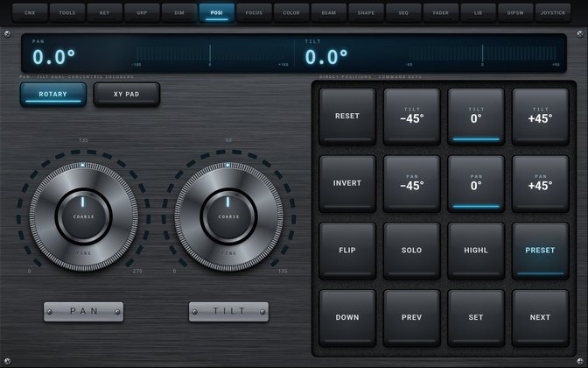The image size is (588, 368).
Task: Set tilt to -45° preset
Action: [412, 117]
